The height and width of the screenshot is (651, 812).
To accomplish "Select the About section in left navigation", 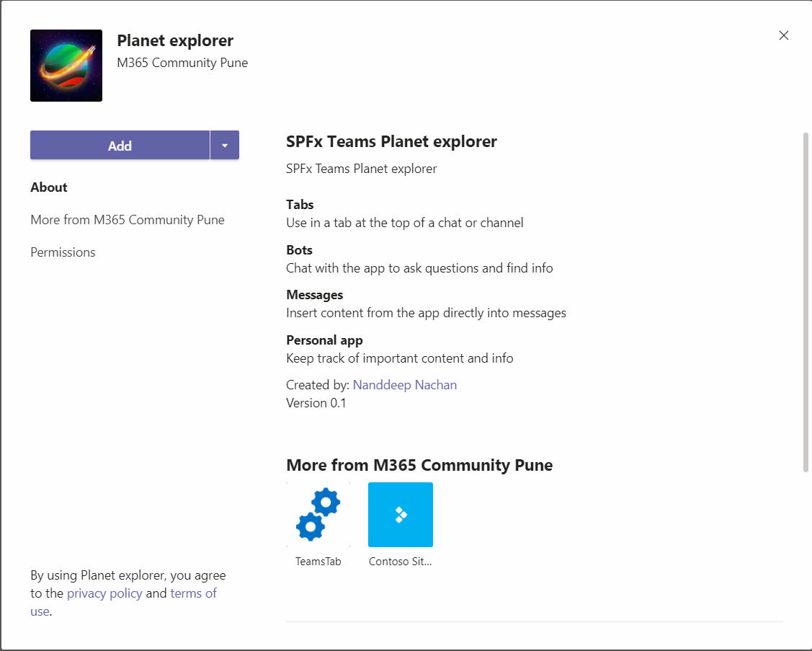I will pyautogui.click(x=49, y=187).
